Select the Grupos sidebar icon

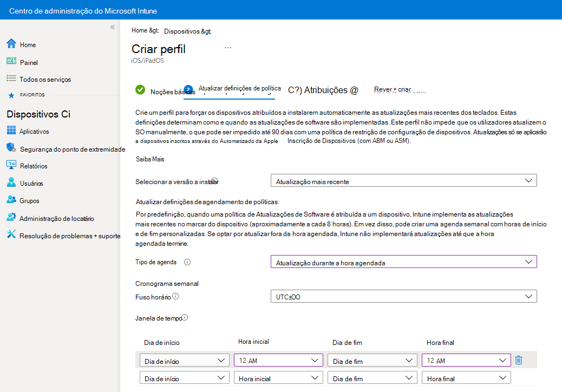coord(12,198)
